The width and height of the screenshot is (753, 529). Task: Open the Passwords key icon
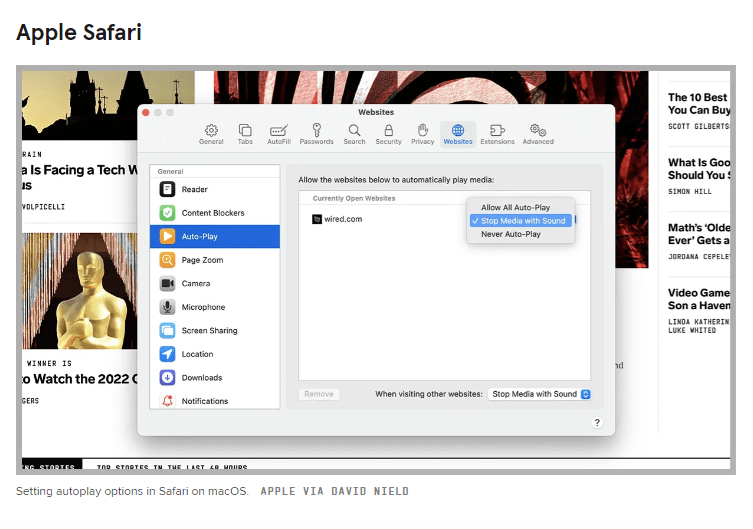(x=316, y=131)
